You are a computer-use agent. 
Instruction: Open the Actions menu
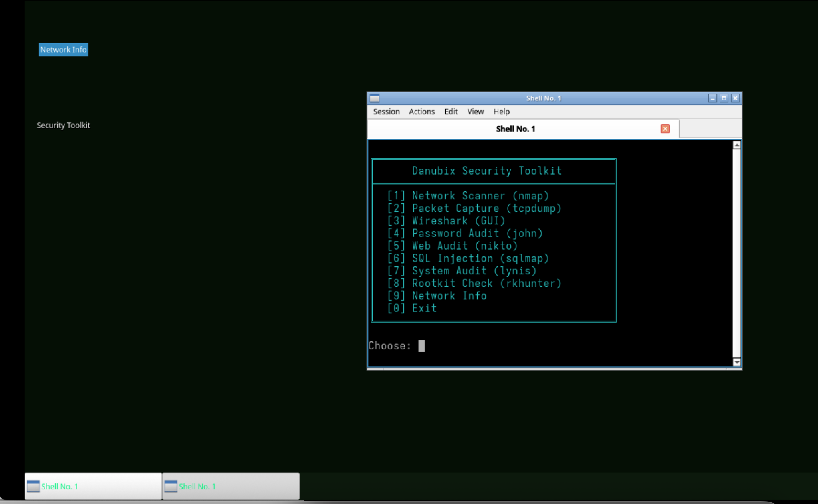tap(422, 112)
